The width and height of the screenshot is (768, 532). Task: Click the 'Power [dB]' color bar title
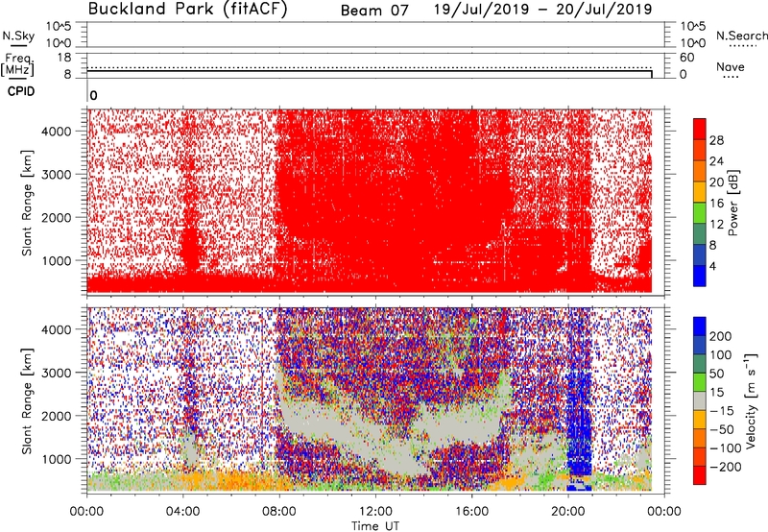click(733, 203)
